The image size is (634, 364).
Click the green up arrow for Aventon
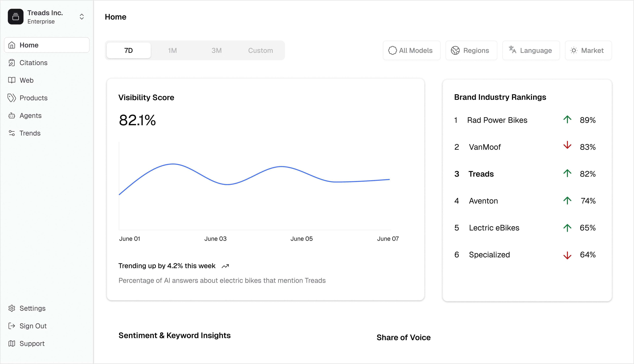[567, 200]
